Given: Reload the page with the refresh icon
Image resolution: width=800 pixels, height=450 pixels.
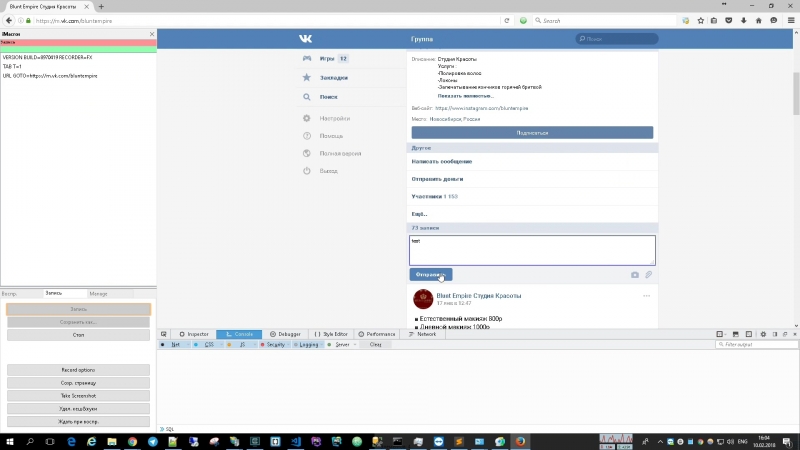Looking at the screenshot, I should (x=507, y=20).
